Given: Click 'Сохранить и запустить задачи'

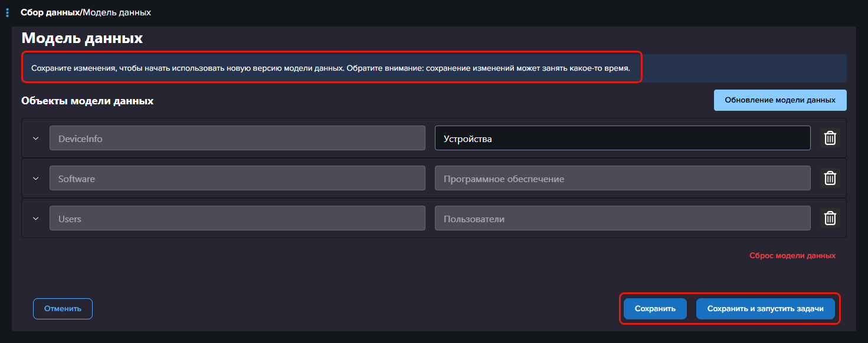Looking at the screenshot, I should [765, 309].
